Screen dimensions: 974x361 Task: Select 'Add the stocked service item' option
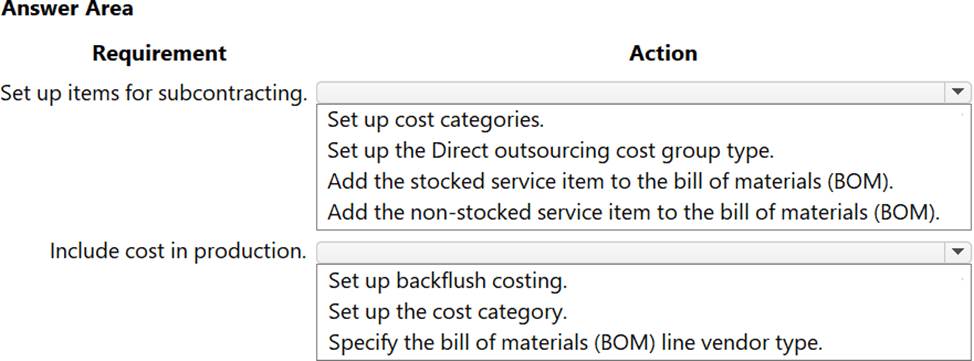click(x=610, y=181)
